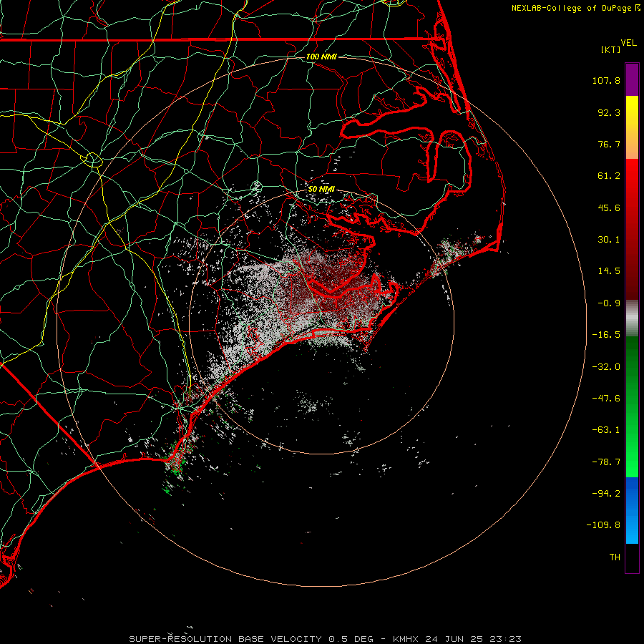Select the -47.6 legend value

[x=606, y=399]
